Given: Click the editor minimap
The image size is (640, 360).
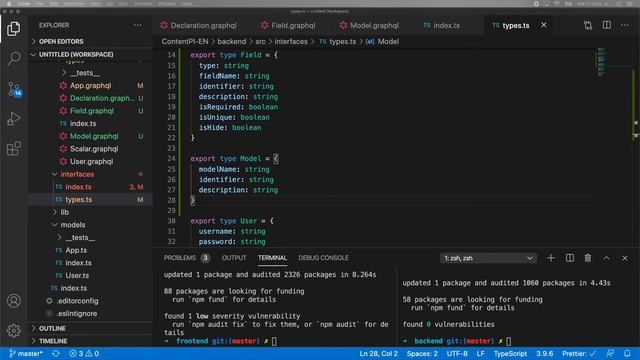Looking at the screenshot, I should click(602, 62).
